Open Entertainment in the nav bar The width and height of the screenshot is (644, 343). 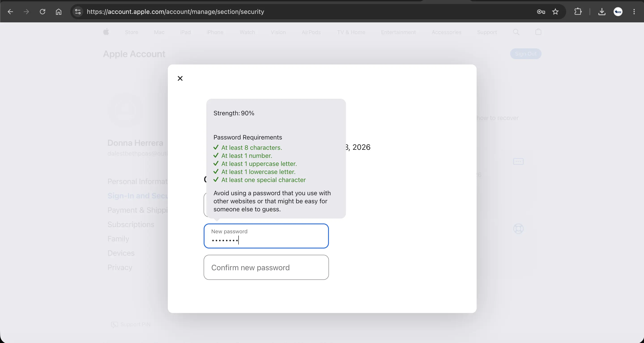(398, 32)
